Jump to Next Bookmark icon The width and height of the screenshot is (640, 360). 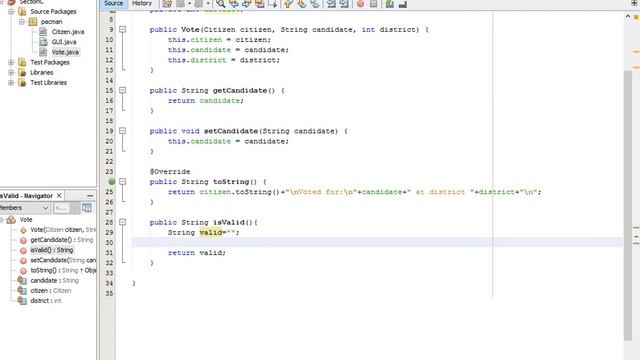[302, 4]
